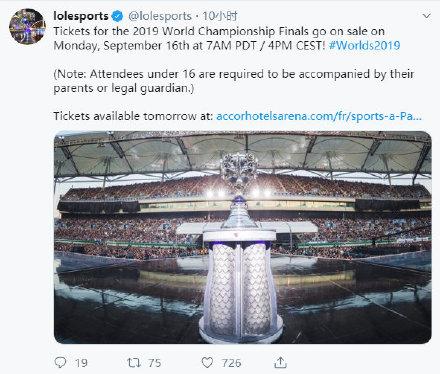Like the tweet with the heart icon
Image resolution: width=440 pixels, height=374 pixels.
point(207,362)
